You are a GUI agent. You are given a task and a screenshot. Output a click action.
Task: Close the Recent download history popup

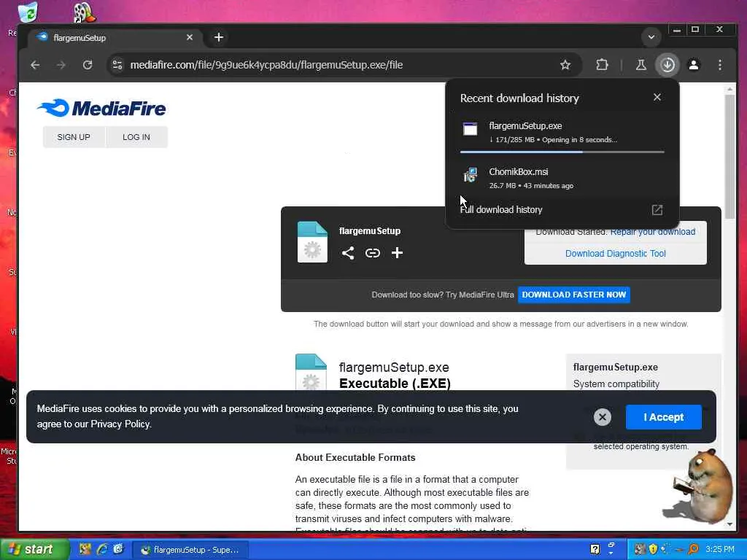click(x=657, y=97)
